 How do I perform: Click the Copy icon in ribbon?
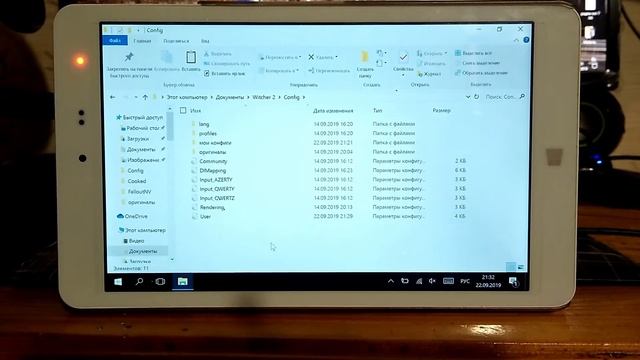coord(166,57)
